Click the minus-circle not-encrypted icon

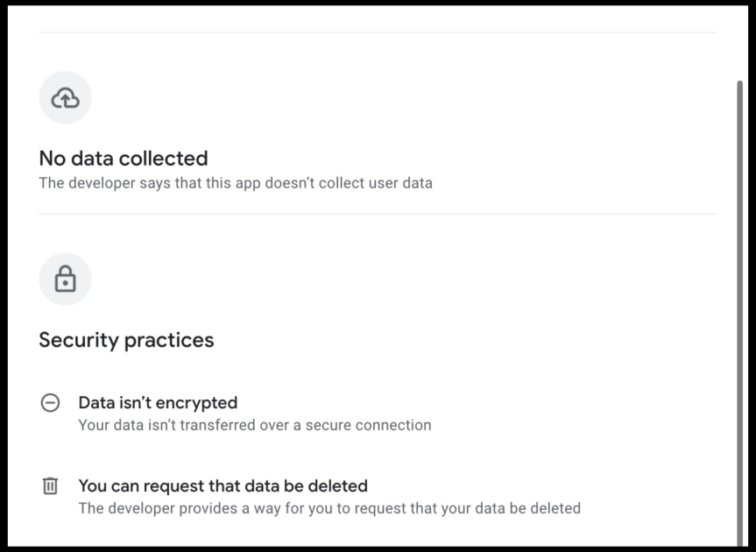tap(51, 403)
